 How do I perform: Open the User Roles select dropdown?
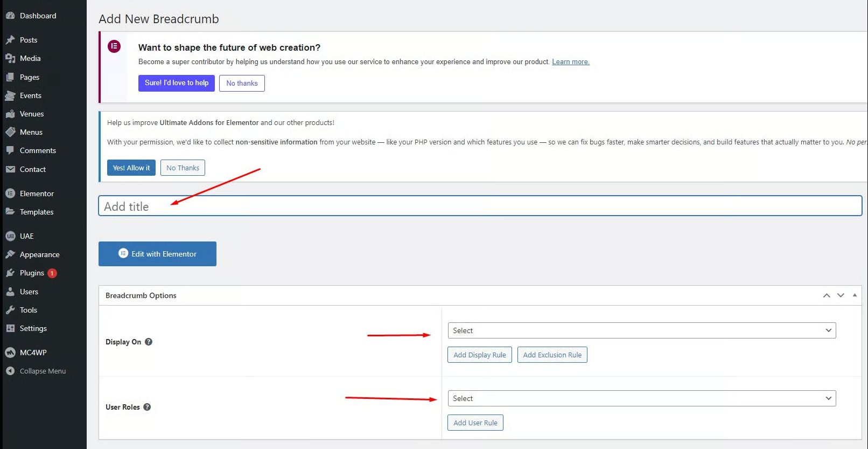click(641, 398)
